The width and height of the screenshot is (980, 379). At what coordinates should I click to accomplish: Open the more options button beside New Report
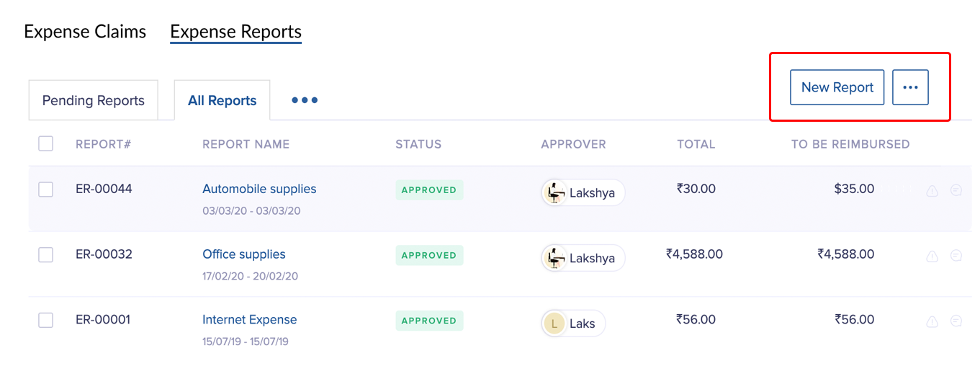point(910,87)
